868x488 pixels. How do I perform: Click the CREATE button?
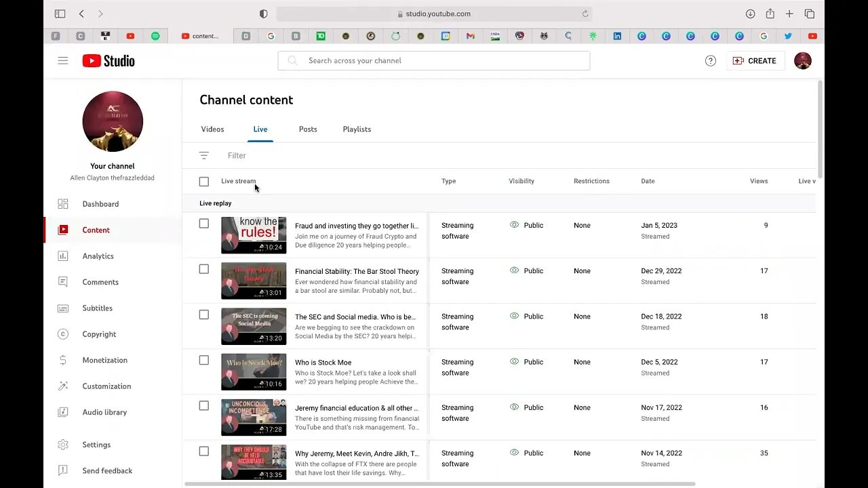tap(755, 61)
